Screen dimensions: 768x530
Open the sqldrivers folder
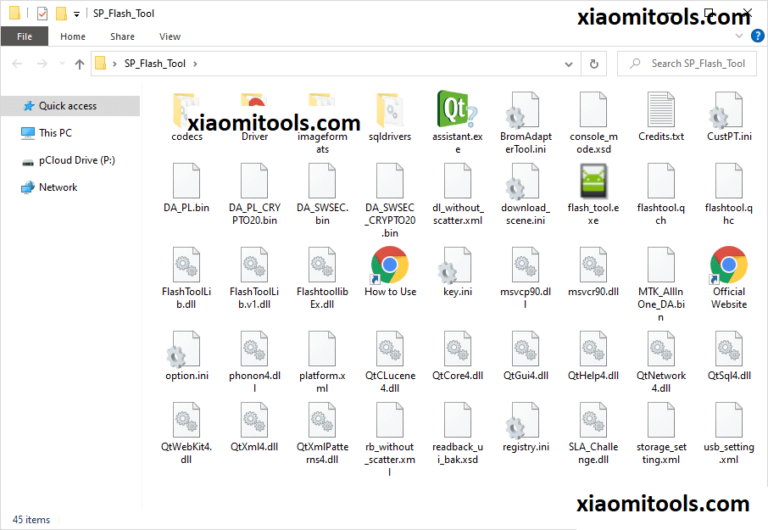point(390,110)
